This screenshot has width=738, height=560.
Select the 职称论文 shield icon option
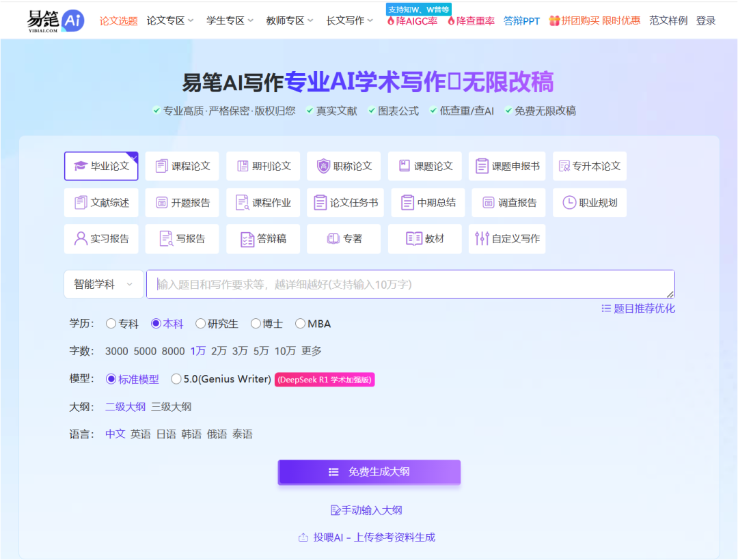click(343, 165)
